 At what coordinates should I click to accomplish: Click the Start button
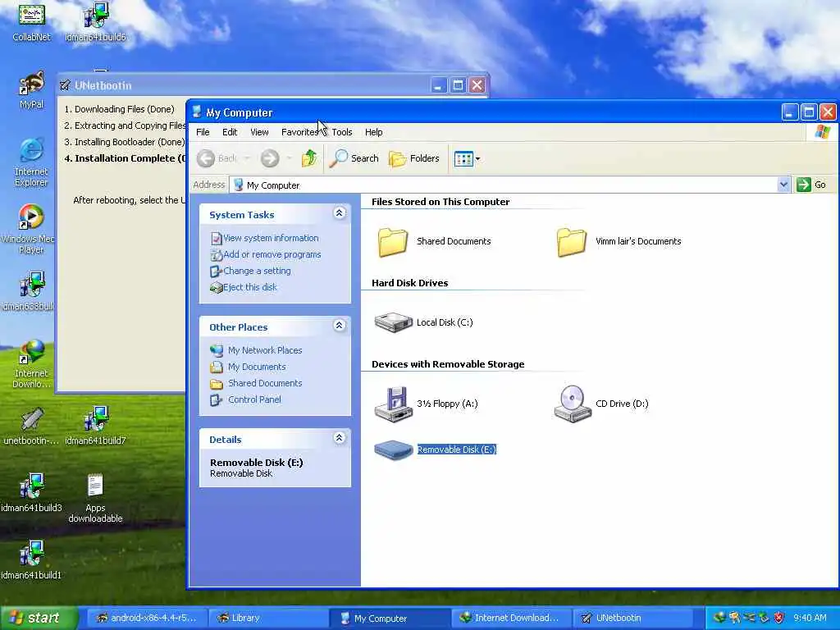[x=39, y=618]
